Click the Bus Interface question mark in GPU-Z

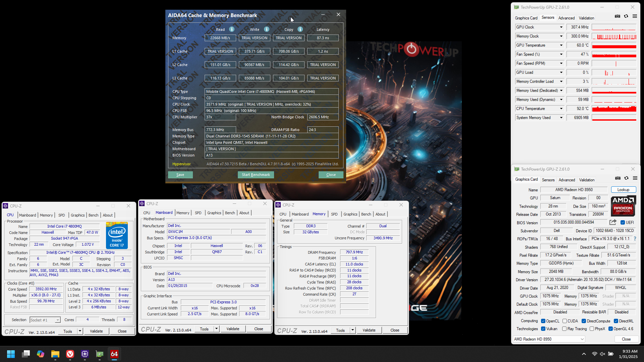click(x=635, y=239)
